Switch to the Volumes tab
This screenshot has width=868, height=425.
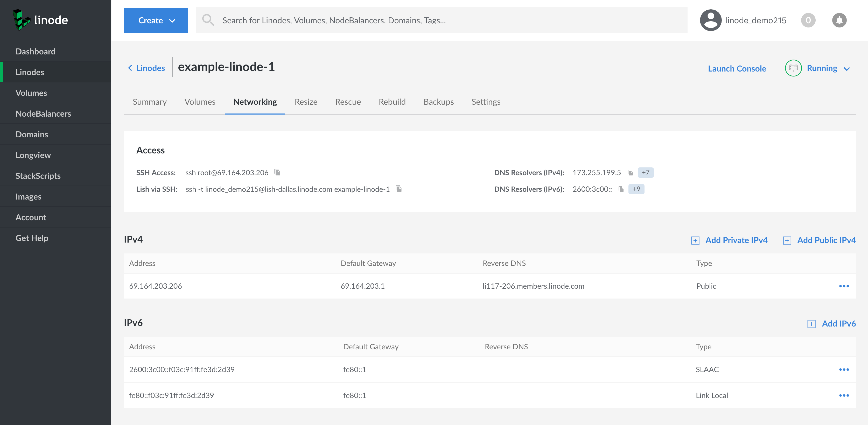coord(200,102)
